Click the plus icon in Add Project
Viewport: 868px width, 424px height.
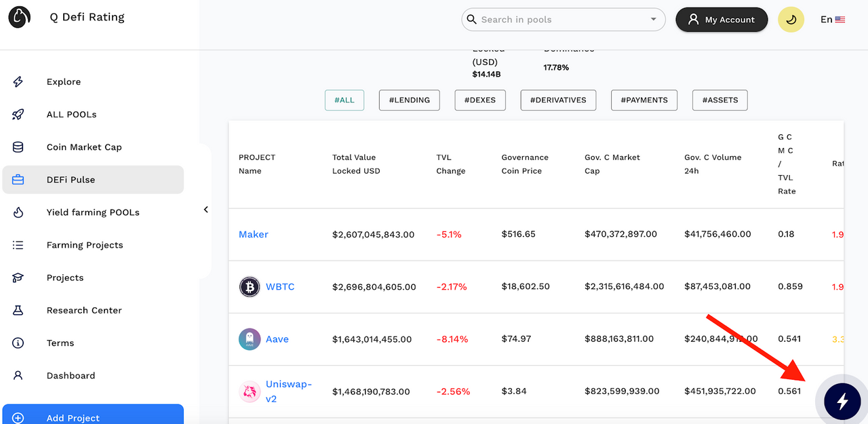click(x=18, y=418)
